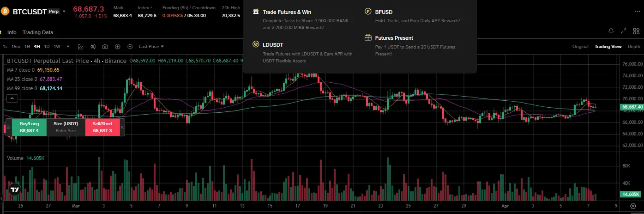Image resolution: width=644 pixels, height=214 pixels.
Task: Click the volume tag 14.605K on axis
Action: pyautogui.click(x=631, y=194)
